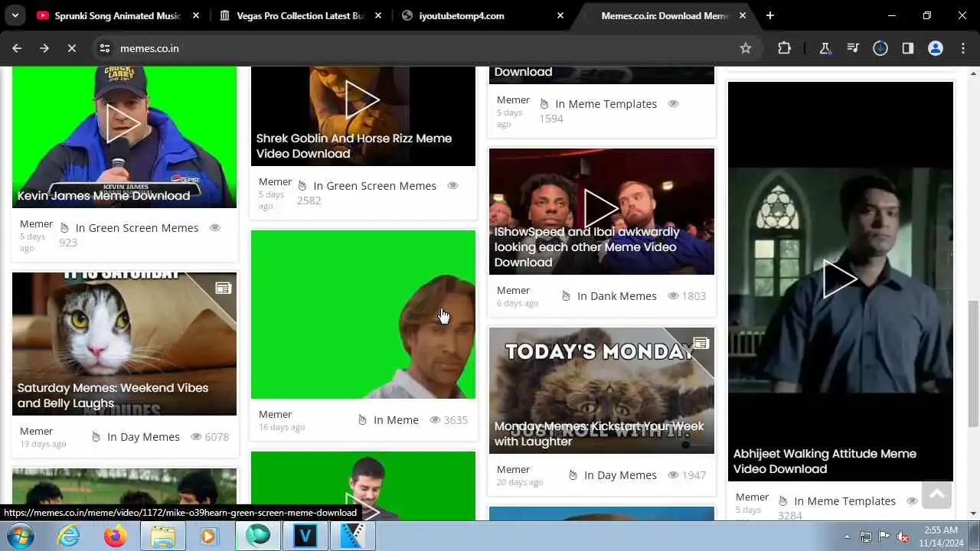The image size is (980, 551).
Task: Click the scroll-to-top arrow button
Action: pos(936,494)
